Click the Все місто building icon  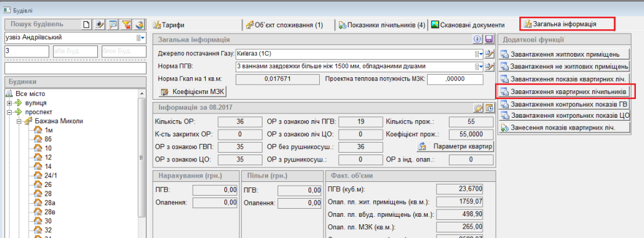tap(9, 94)
